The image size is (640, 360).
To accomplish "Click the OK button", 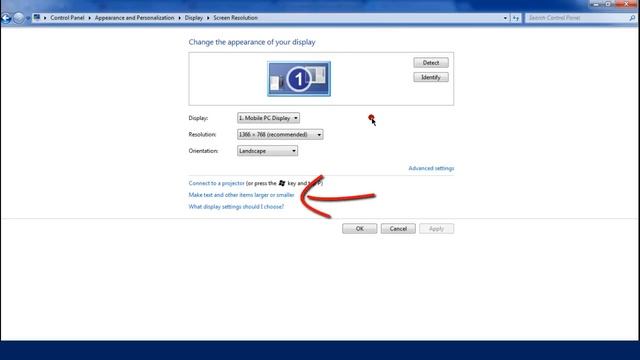I will (x=360, y=229).
